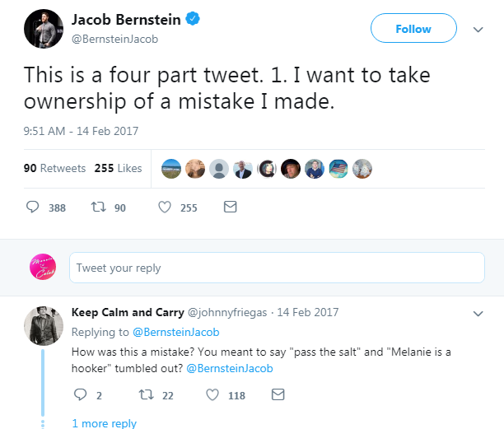Image resolution: width=504 pixels, height=429 pixels.
Task: Open the first liker avatar in the row
Action: 171,168
